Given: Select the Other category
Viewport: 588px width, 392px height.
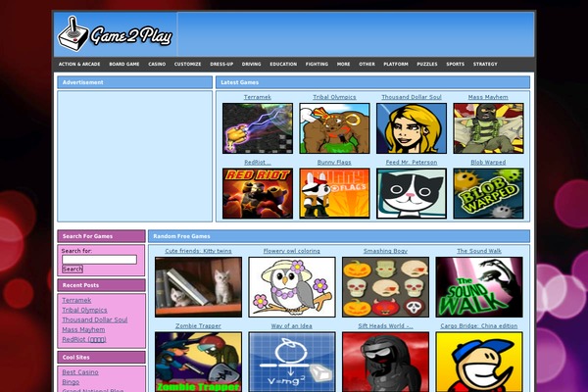Looking at the screenshot, I should click(367, 64).
